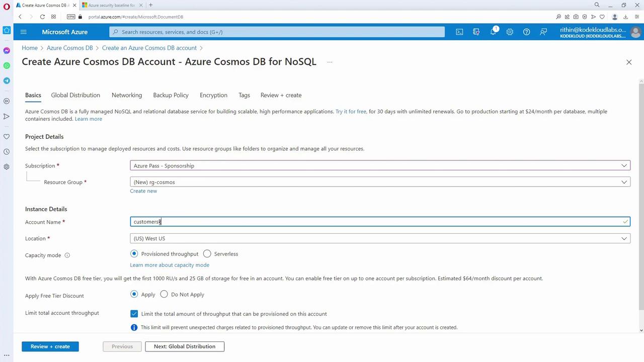Click the VPN badge in address bar
This screenshot has width=644, height=362.
coord(71,17)
